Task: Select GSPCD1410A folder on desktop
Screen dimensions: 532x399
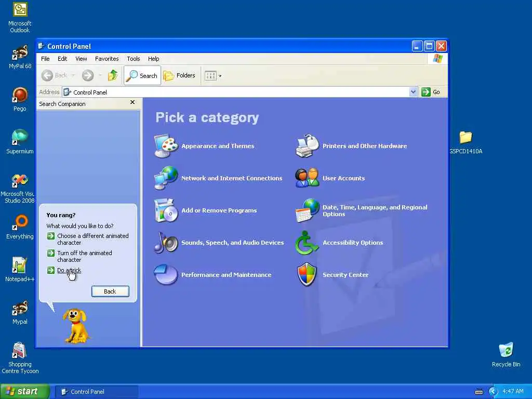Action: [x=466, y=142]
